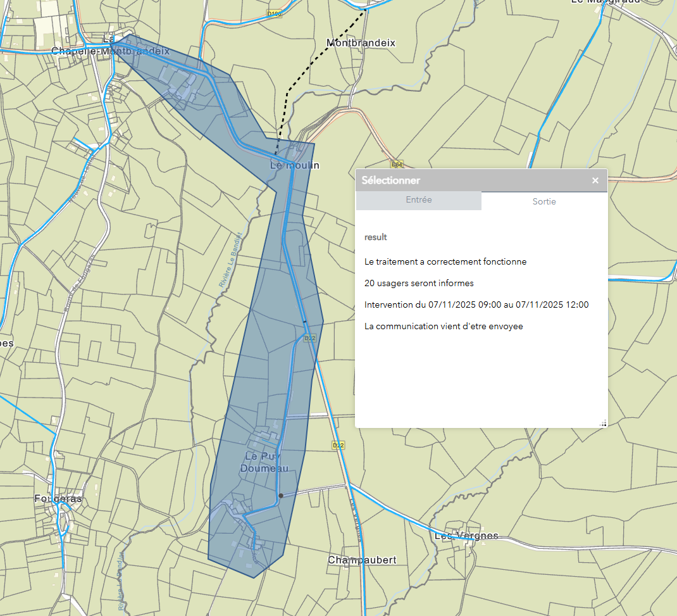The width and height of the screenshot is (677, 616).
Task: Click the Fougeras village label
Action: tap(58, 499)
